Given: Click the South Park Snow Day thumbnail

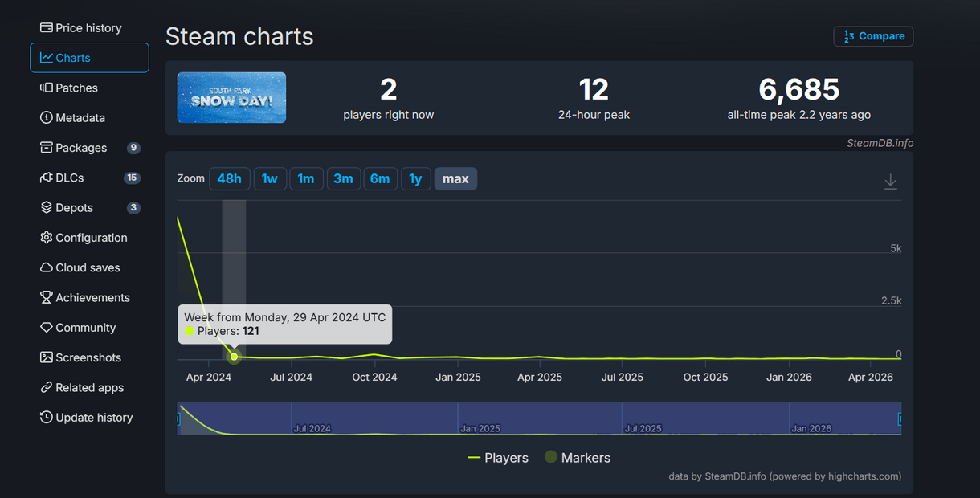Looking at the screenshot, I should point(231,97).
